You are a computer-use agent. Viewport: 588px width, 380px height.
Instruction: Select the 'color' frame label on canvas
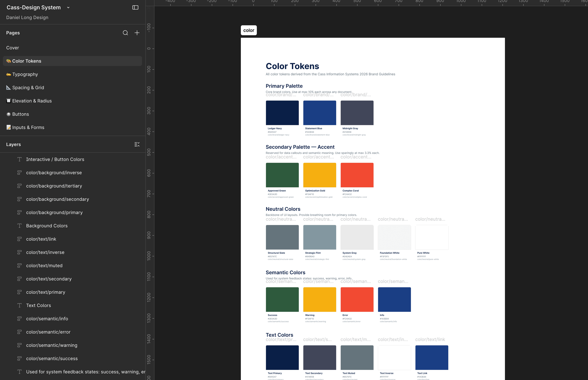click(x=249, y=30)
